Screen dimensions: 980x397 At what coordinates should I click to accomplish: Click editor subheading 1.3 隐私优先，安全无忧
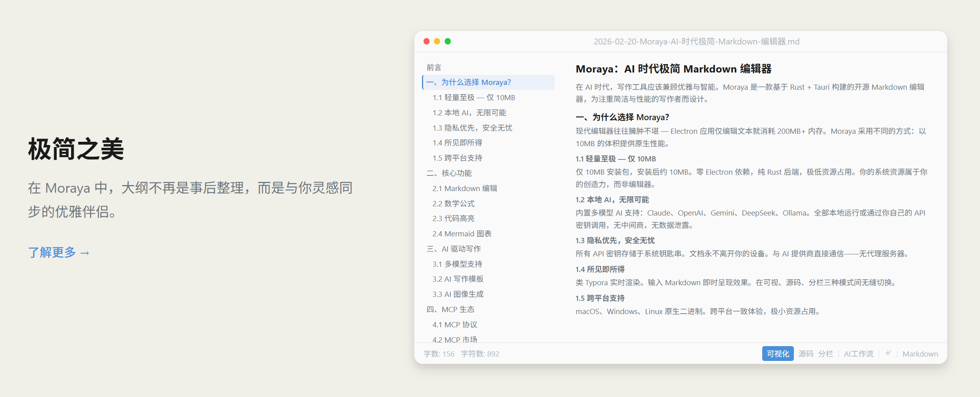click(x=615, y=240)
